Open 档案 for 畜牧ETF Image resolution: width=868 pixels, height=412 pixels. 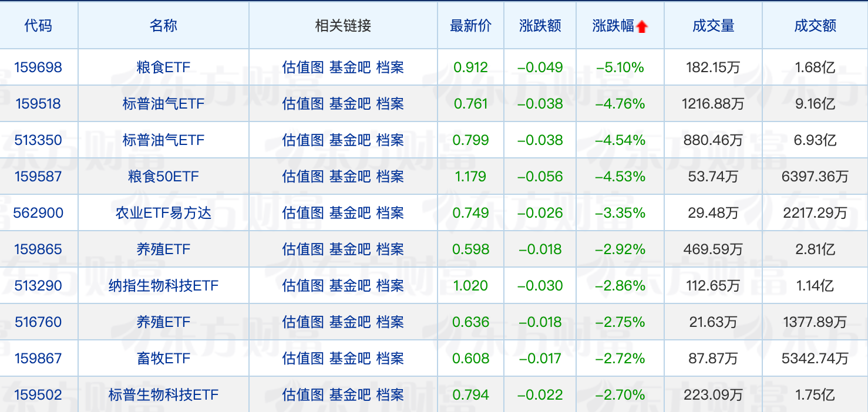click(x=390, y=359)
